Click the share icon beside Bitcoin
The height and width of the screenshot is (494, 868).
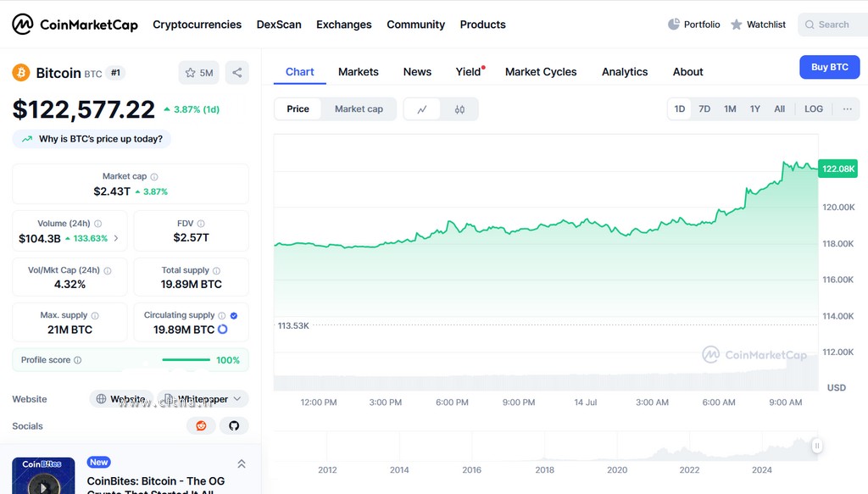[237, 73]
